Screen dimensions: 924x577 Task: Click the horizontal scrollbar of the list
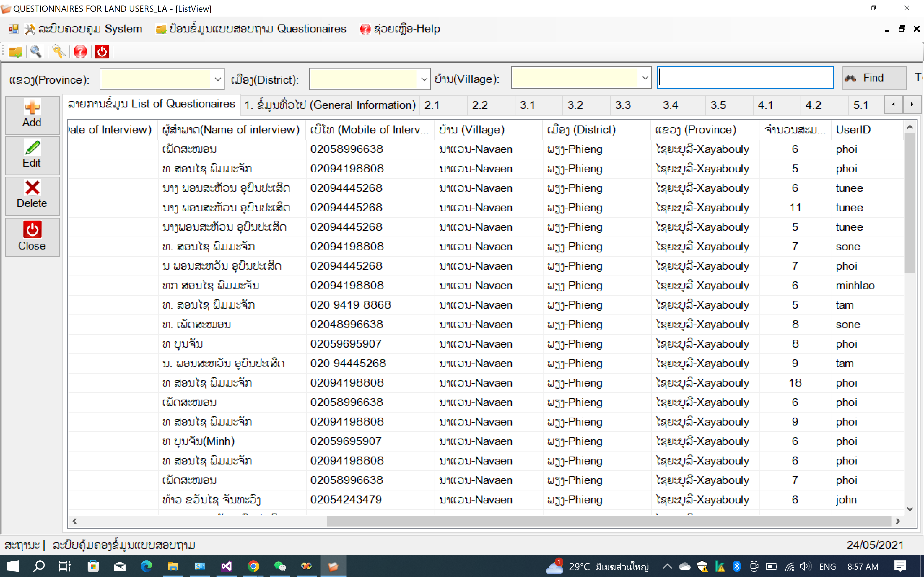pos(609,521)
